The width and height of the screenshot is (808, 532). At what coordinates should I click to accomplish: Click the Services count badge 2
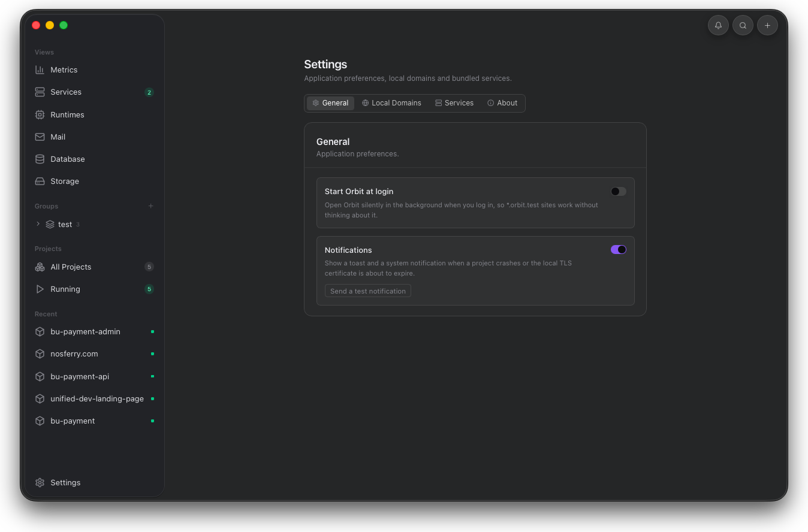tap(149, 92)
